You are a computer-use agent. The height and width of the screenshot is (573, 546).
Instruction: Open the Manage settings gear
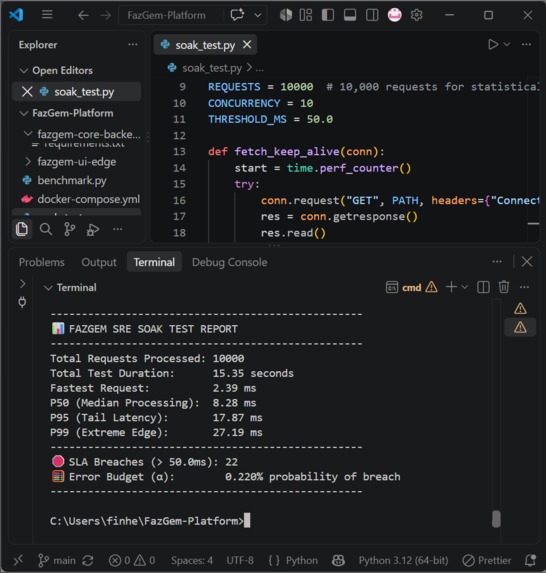pos(416,15)
